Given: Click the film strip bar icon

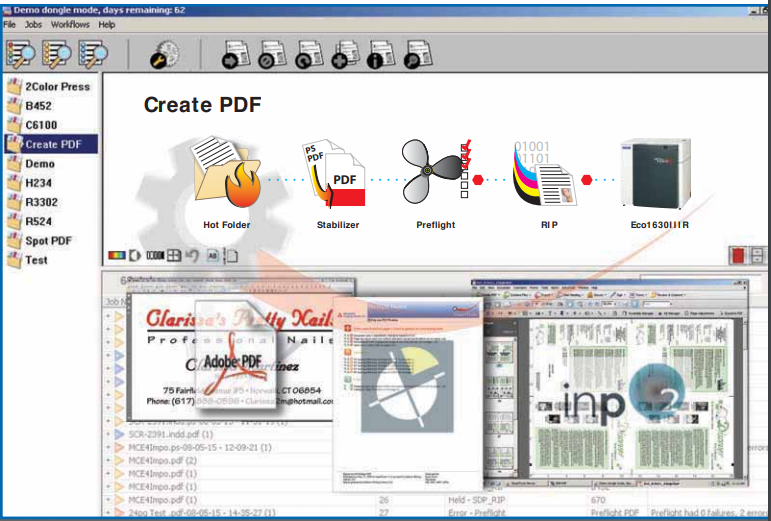Looking at the screenshot, I should [x=155, y=256].
